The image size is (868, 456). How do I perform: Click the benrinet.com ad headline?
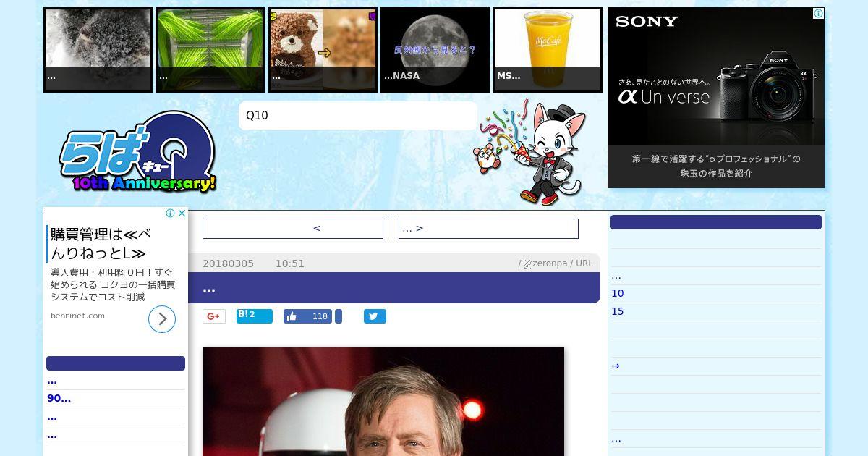click(101, 243)
